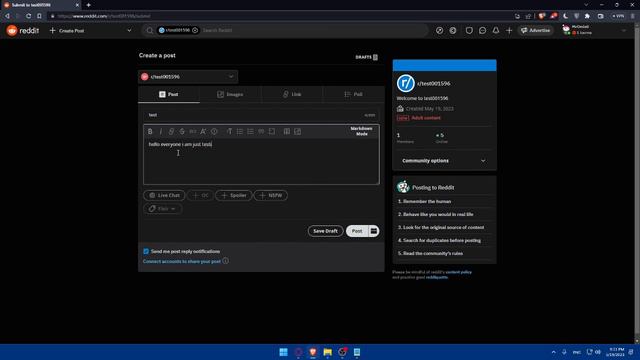Open a new browser tab

89,5
